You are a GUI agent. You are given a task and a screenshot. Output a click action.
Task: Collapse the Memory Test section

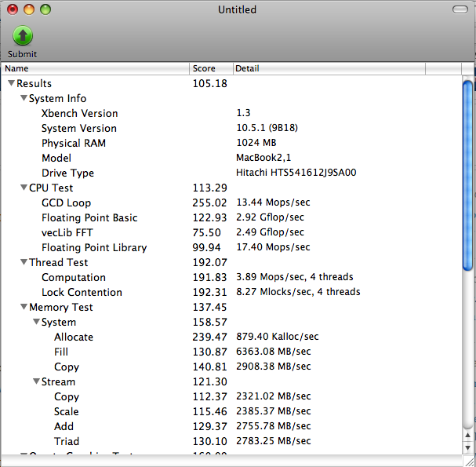[24, 306]
